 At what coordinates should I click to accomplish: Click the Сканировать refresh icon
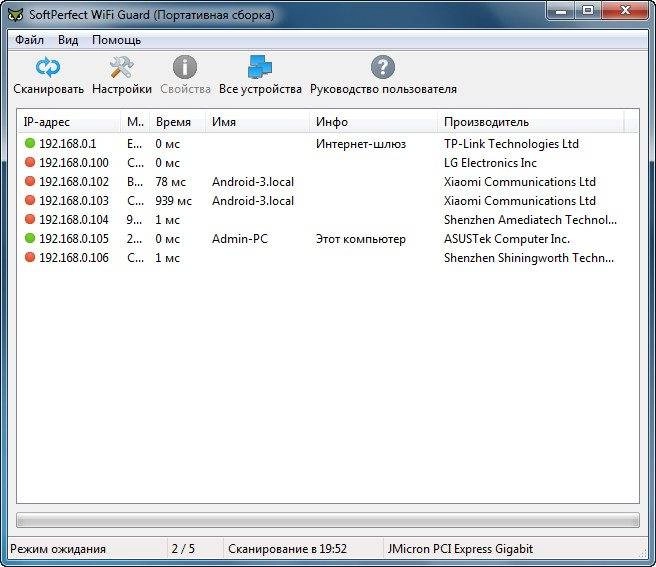pyautogui.click(x=48, y=67)
